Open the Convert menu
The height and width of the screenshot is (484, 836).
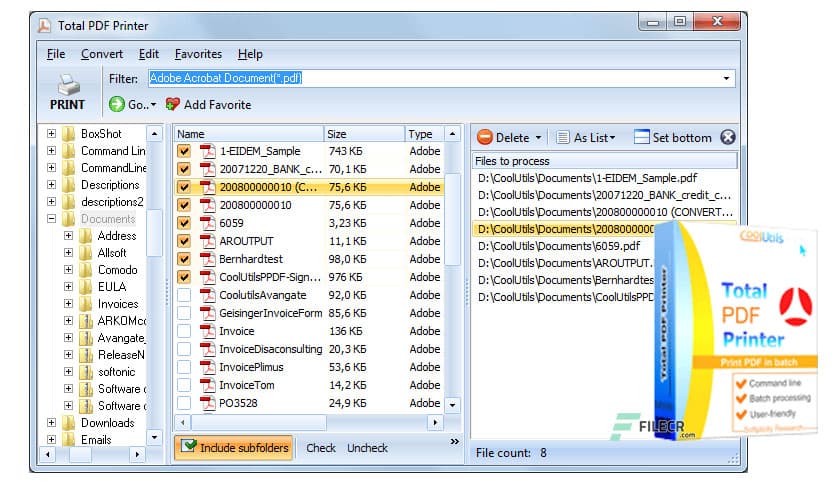[x=102, y=54]
